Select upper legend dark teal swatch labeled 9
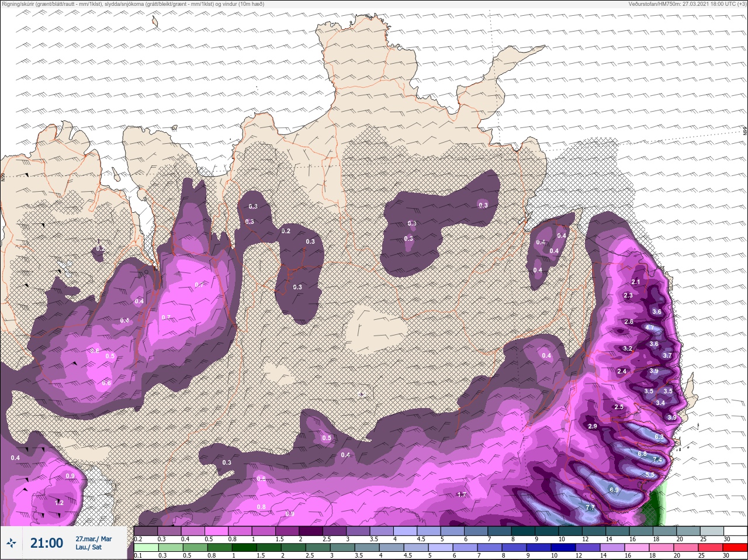This screenshot has width=748, height=560. pos(548,530)
